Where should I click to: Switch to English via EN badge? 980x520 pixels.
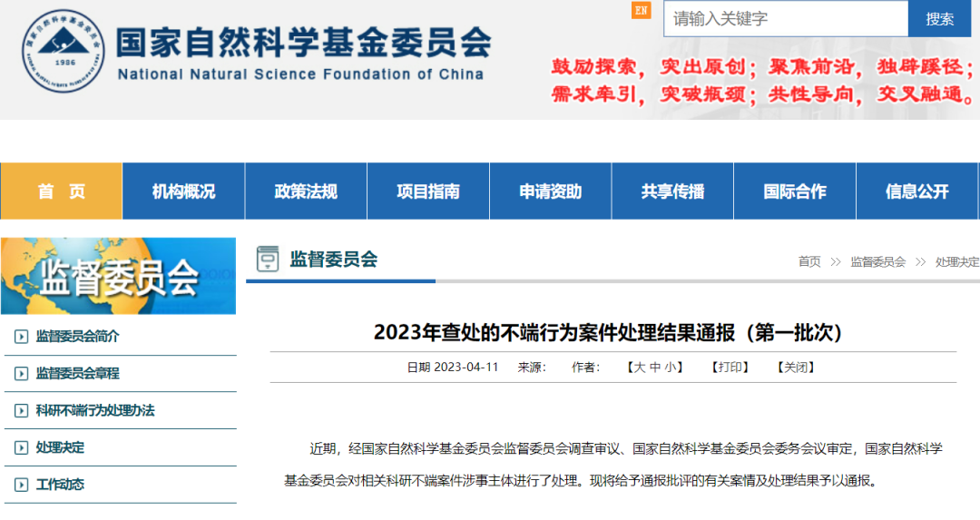click(642, 11)
